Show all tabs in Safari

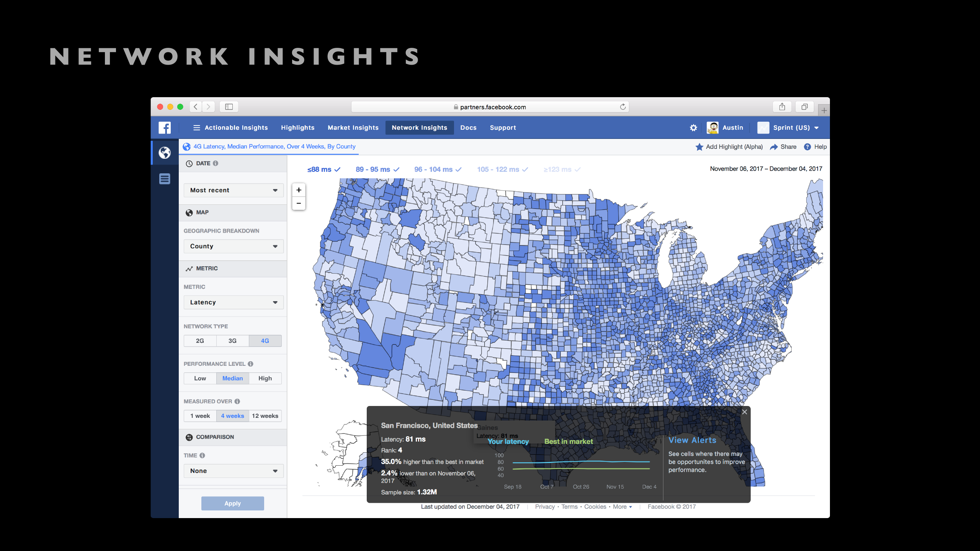point(805,107)
